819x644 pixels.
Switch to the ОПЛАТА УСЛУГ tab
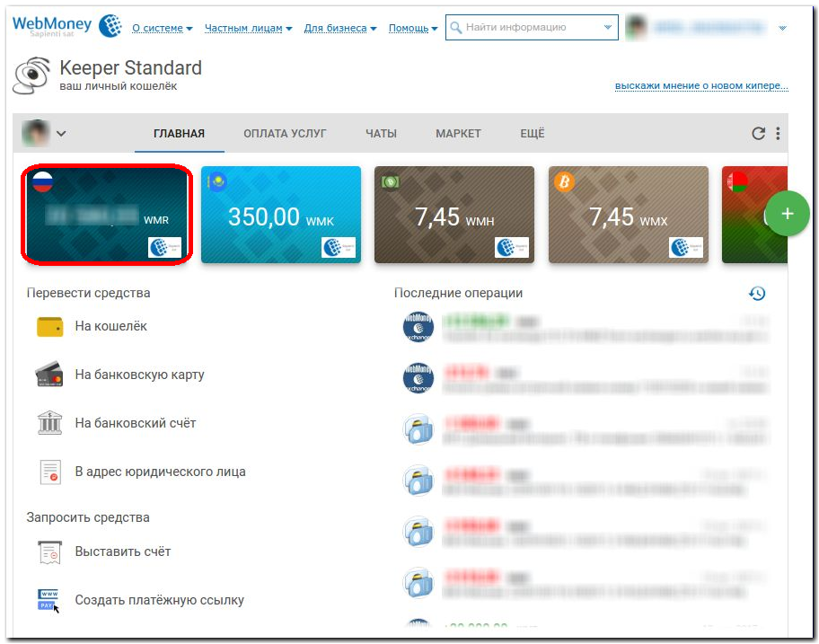(x=285, y=134)
